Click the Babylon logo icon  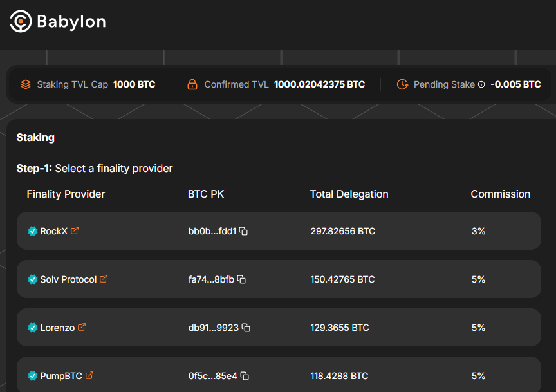pos(21,22)
